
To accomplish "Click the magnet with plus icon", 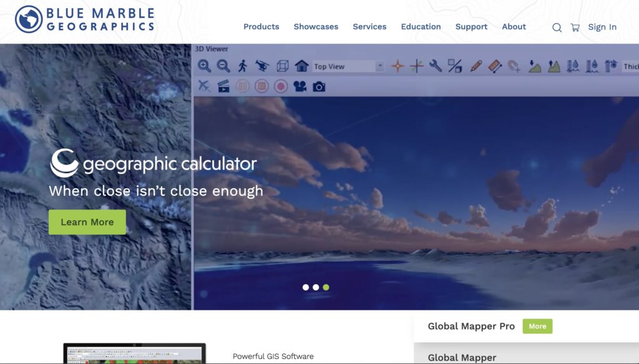I will pos(514,66).
